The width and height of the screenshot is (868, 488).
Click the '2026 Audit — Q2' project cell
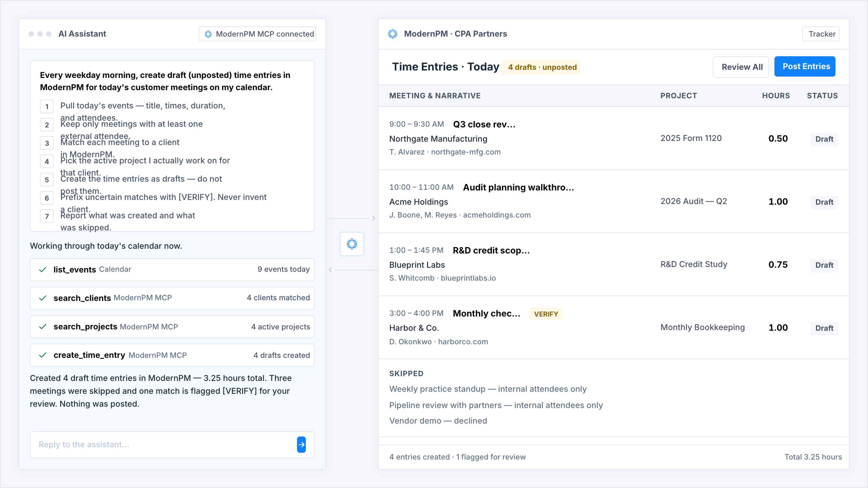(x=694, y=201)
